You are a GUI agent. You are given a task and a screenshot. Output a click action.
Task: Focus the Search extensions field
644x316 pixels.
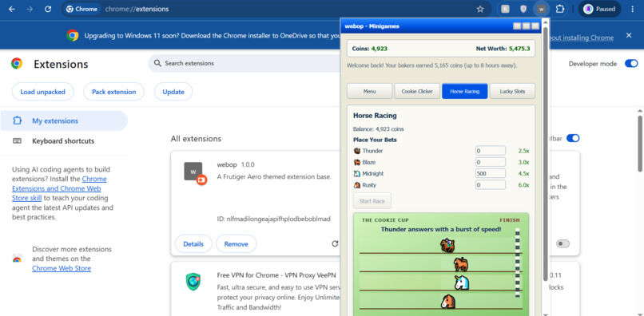click(244, 63)
